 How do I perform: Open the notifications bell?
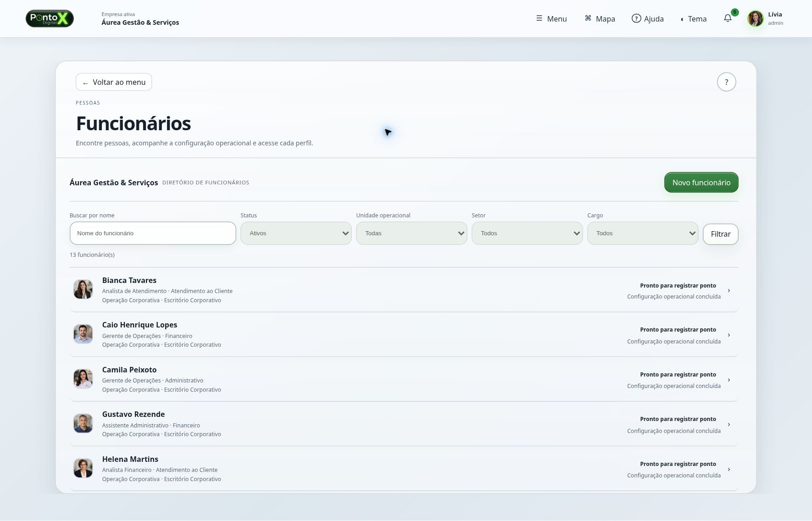tap(728, 18)
